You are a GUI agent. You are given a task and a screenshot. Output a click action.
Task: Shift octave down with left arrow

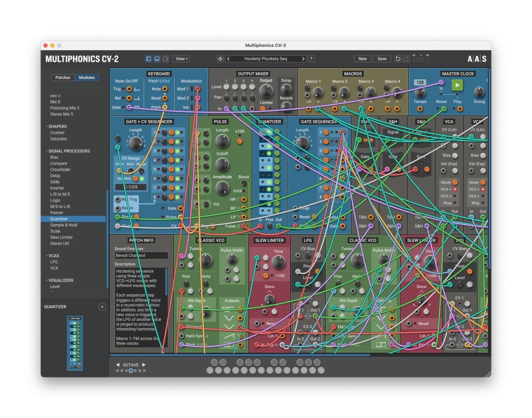click(x=117, y=364)
